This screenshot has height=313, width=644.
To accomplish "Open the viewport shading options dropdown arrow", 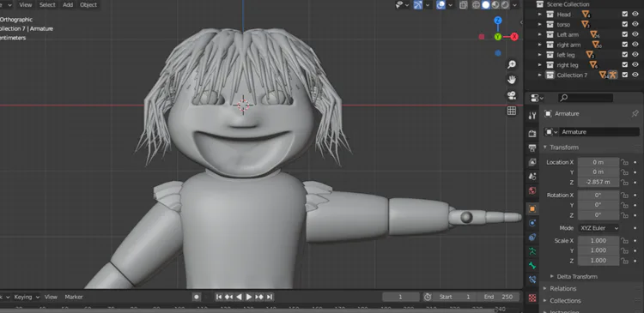I will pyautogui.click(x=515, y=5).
